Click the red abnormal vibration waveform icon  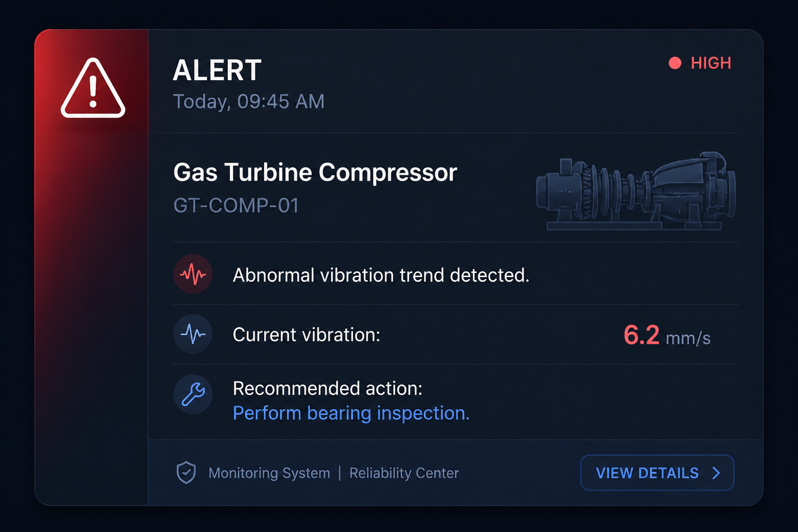pos(193,274)
